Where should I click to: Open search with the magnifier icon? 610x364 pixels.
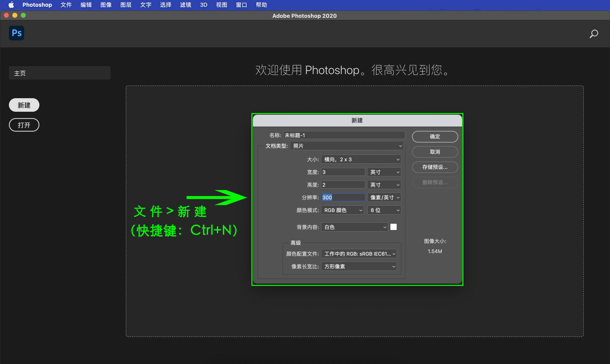[593, 33]
